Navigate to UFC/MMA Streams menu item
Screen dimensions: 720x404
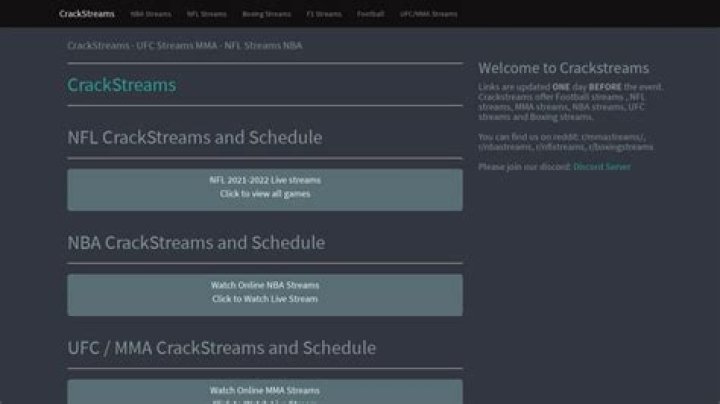pyautogui.click(x=428, y=14)
